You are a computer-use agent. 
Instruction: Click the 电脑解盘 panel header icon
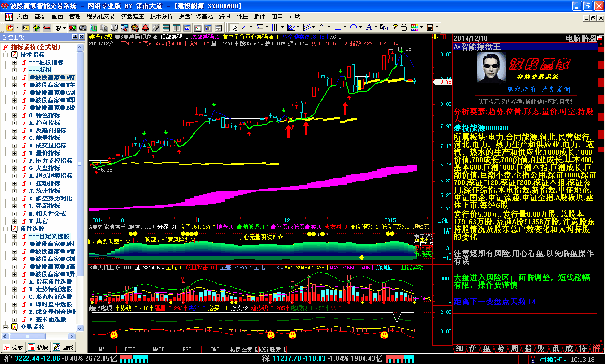[600, 38]
